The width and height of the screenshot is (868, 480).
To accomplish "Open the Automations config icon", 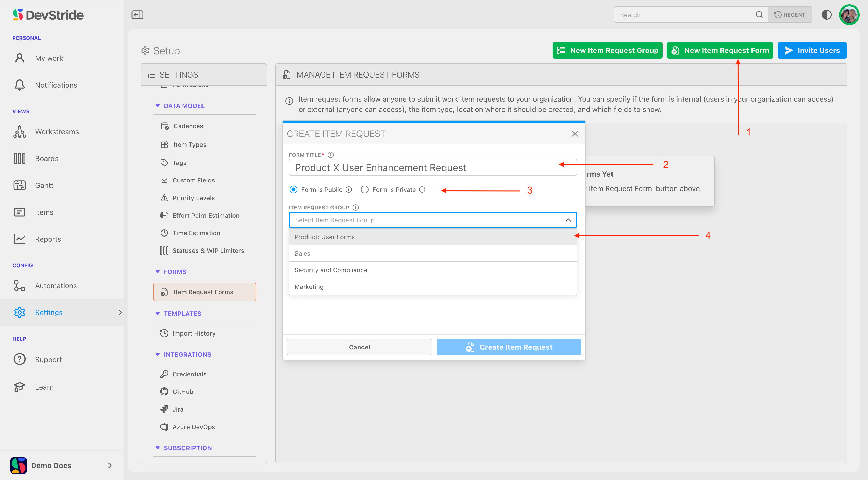I will [20, 286].
